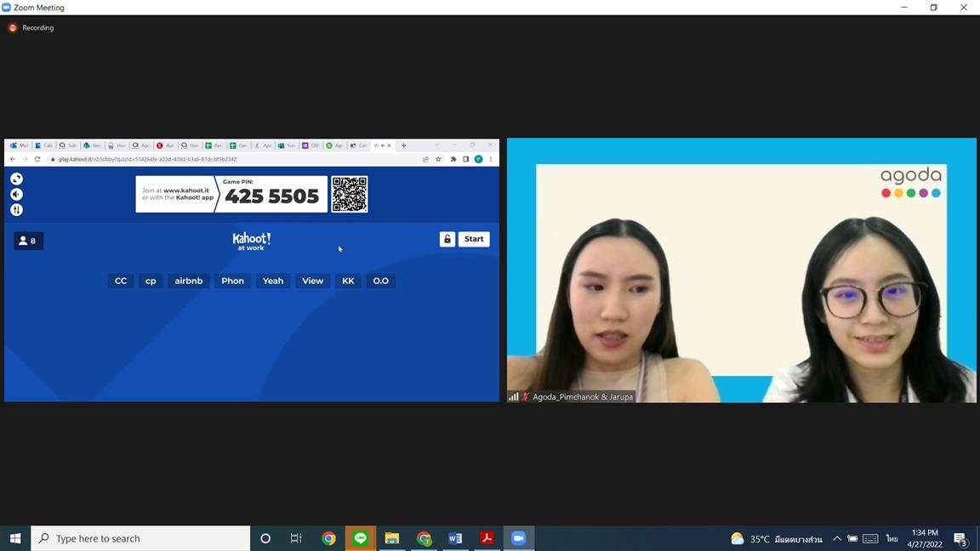980x551 pixels.
Task: Open Chrome's three-dot menu
Action: point(491,159)
